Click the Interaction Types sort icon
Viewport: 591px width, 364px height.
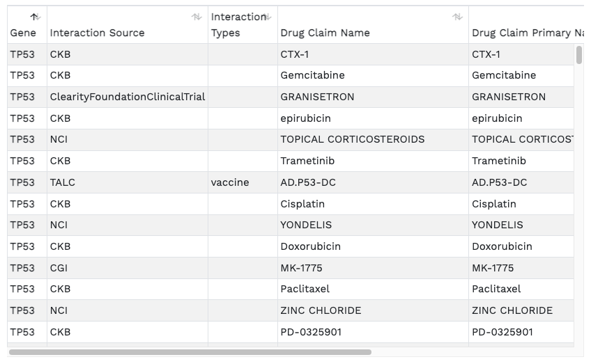267,17
